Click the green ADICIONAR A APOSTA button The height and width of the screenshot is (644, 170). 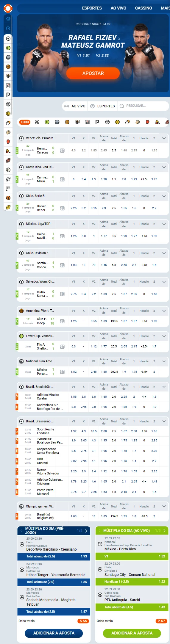pyautogui.click(x=132, y=633)
